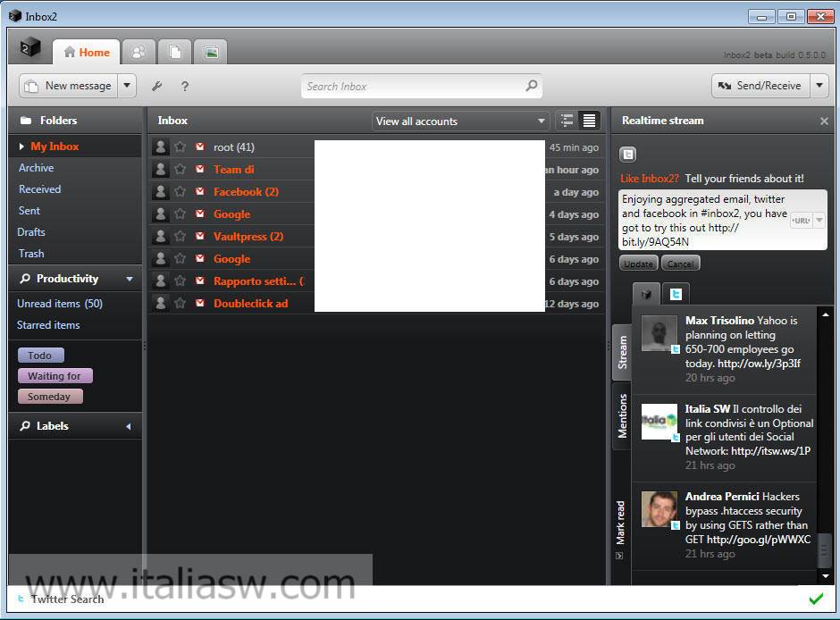Viewport: 840px width, 620px height.
Task: Switch to the compact list view icon
Action: pyautogui.click(x=589, y=121)
